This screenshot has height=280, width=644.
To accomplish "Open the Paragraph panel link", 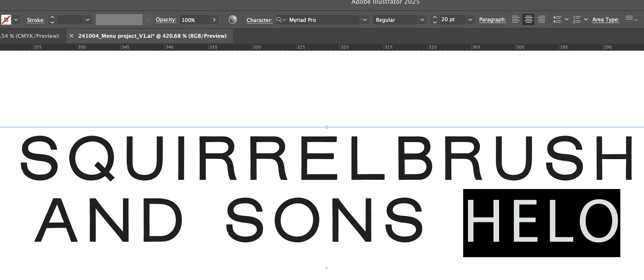I will [492, 20].
